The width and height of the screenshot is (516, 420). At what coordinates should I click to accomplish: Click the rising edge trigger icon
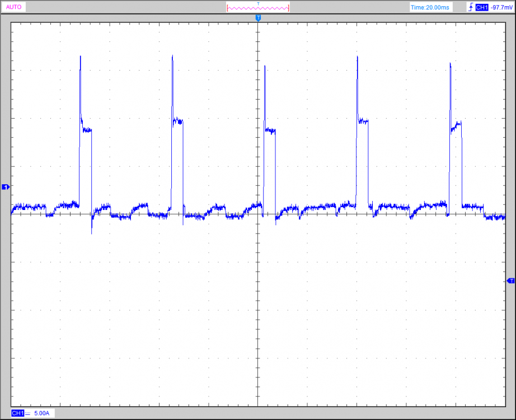pos(470,7)
